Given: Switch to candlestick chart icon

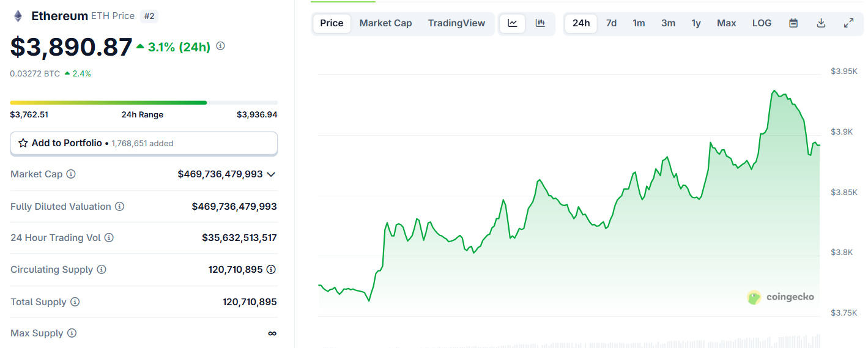Looking at the screenshot, I should tap(540, 23).
